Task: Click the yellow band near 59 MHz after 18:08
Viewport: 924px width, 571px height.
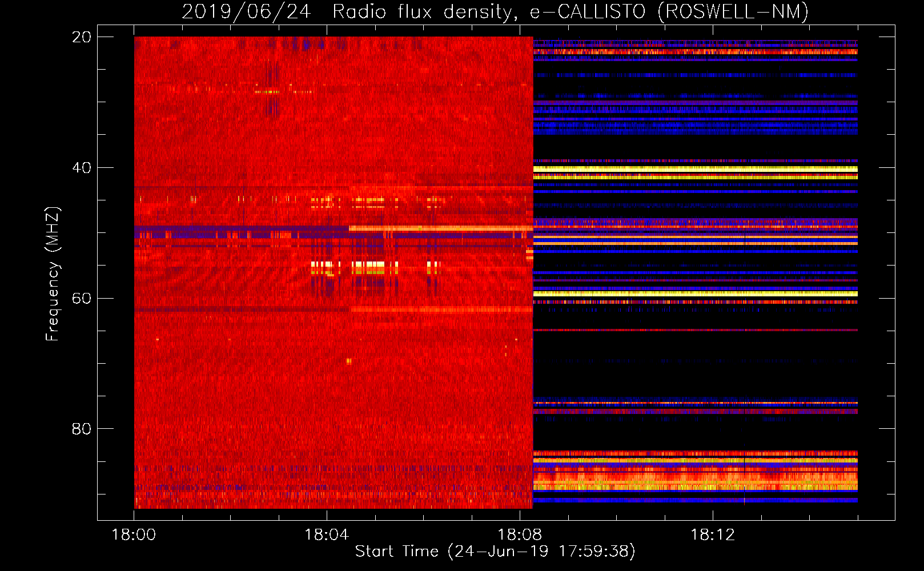Action: click(694, 293)
